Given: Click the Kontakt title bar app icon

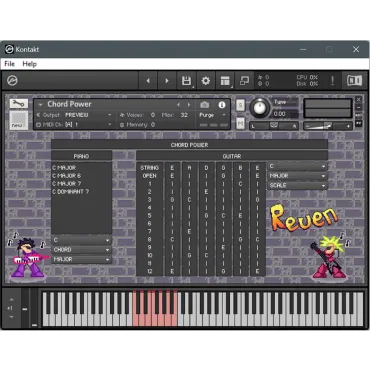Looking at the screenshot, I should [x=9, y=49].
